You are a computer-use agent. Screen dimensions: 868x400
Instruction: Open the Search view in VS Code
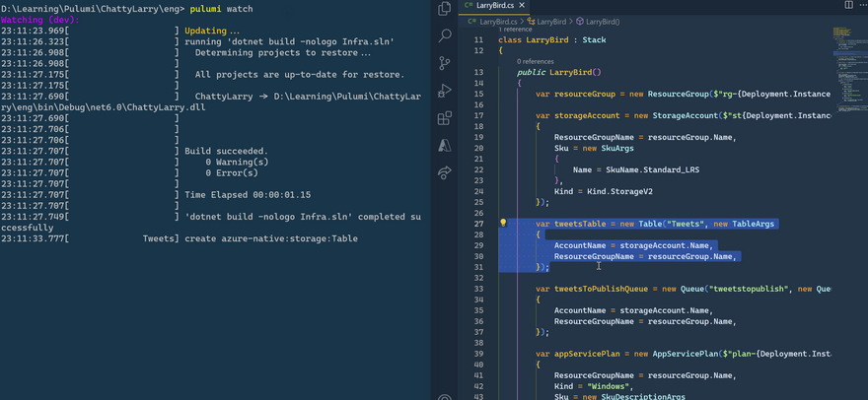pyautogui.click(x=444, y=36)
